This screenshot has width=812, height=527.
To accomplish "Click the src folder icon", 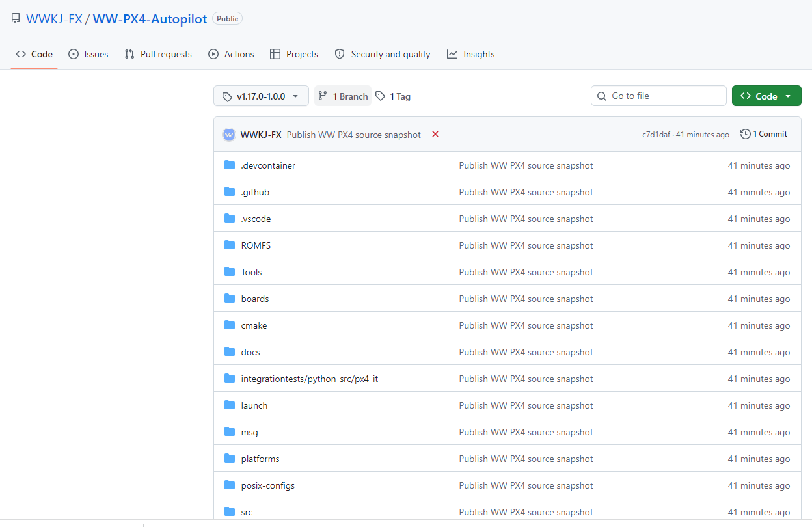I will click(230, 512).
